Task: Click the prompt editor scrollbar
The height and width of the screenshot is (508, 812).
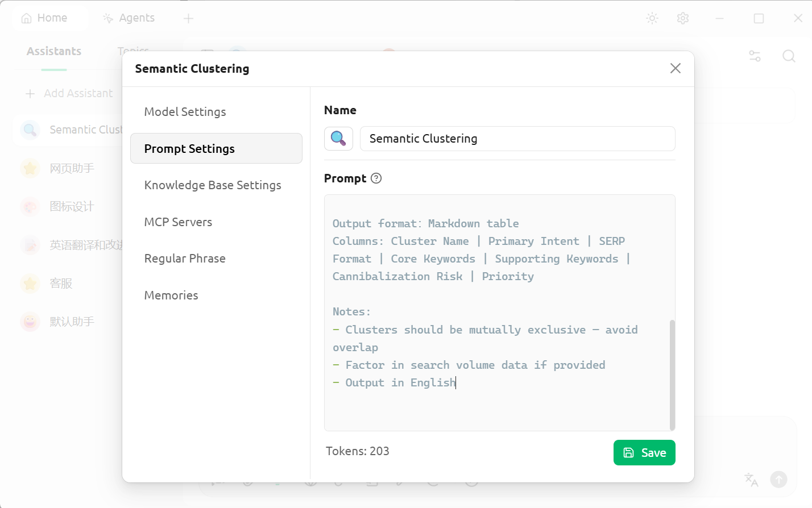Action: (x=672, y=374)
